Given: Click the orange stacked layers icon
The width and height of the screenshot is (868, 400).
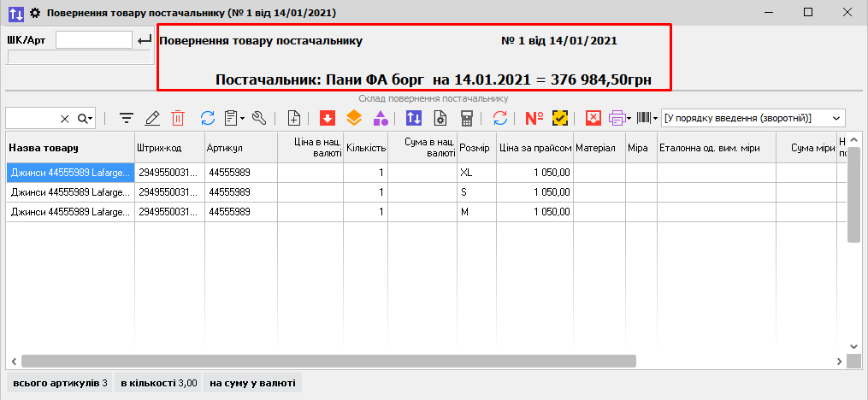Looking at the screenshot, I should click(x=354, y=118).
